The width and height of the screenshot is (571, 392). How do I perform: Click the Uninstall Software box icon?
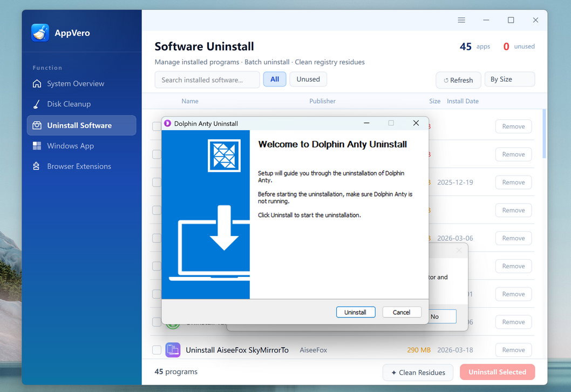pos(37,125)
